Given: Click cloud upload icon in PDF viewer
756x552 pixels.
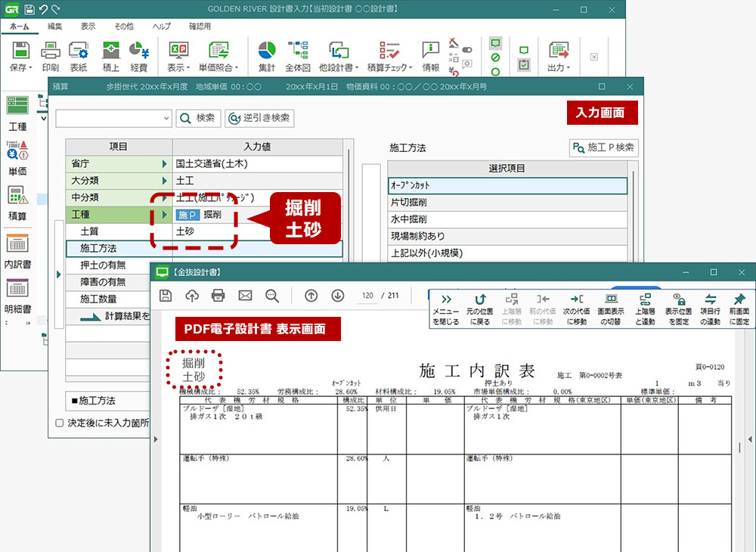Looking at the screenshot, I should (192, 296).
